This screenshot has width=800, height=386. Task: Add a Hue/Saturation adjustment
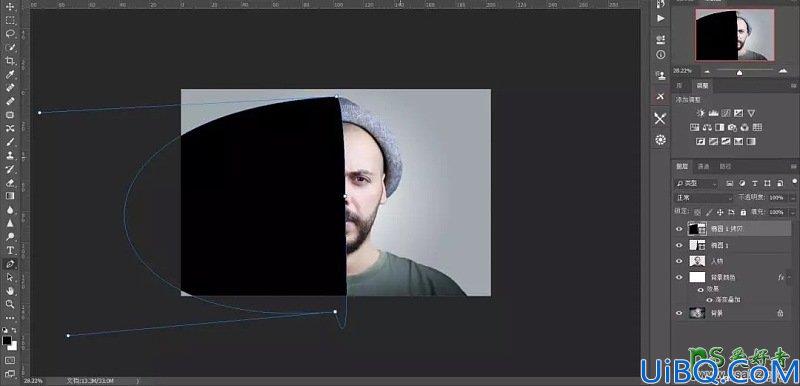pyautogui.click(x=694, y=127)
